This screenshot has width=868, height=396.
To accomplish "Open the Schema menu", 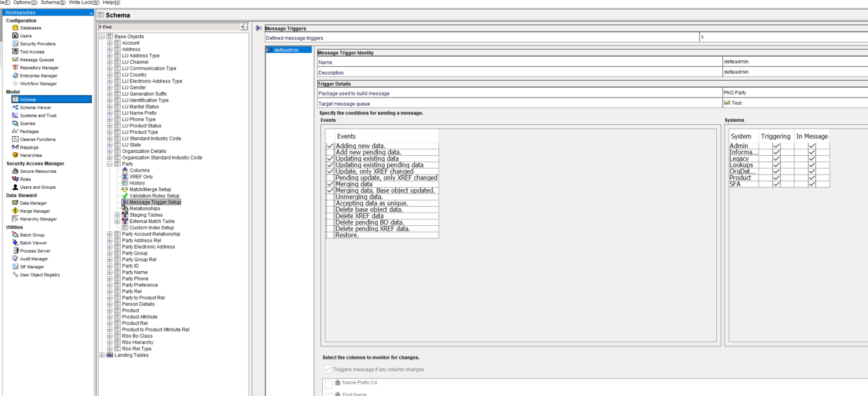I will click(x=53, y=2).
